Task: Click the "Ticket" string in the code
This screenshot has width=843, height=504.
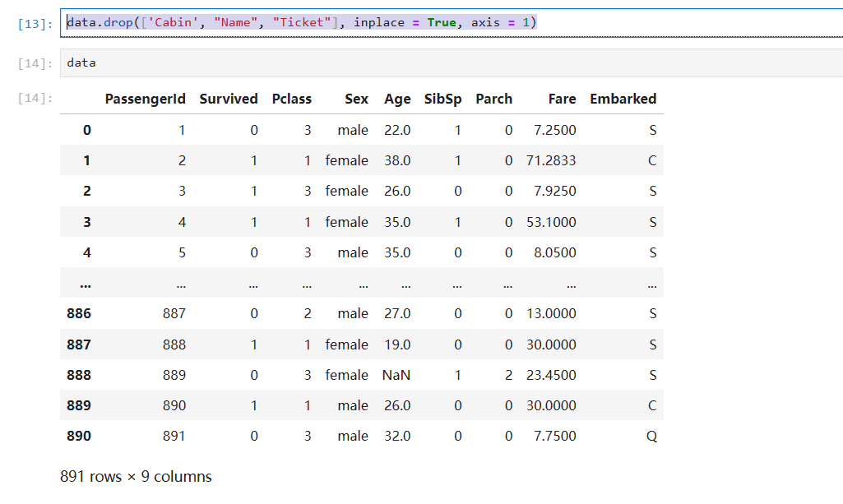Action: (302, 22)
